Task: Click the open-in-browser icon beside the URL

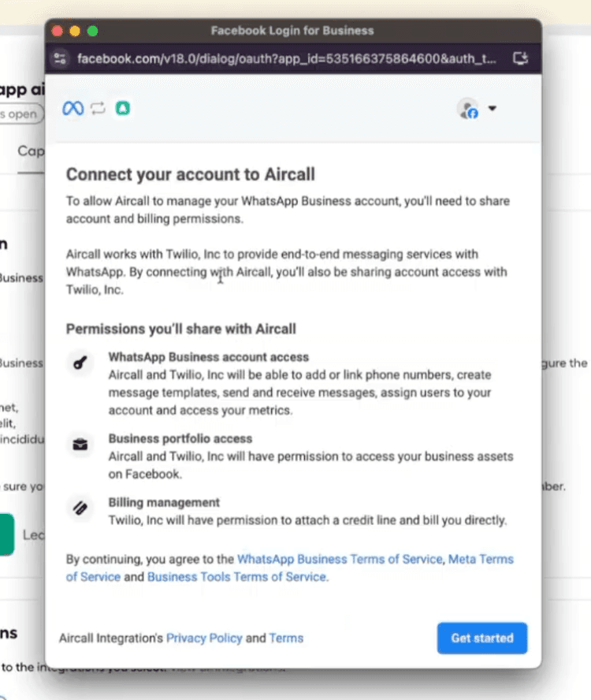Action: tap(521, 58)
